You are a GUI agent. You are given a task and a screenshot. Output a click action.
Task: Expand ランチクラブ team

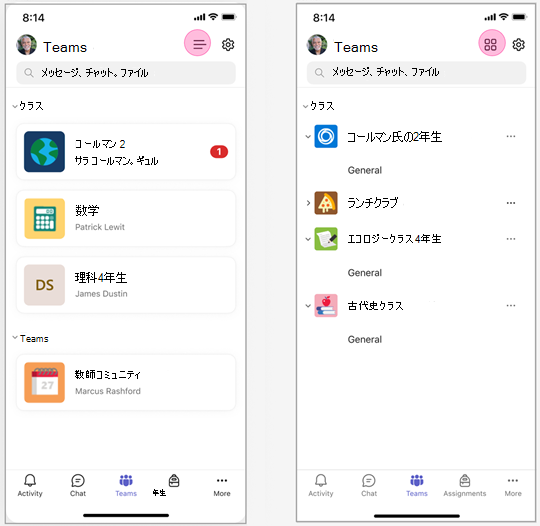pos(308,203)
